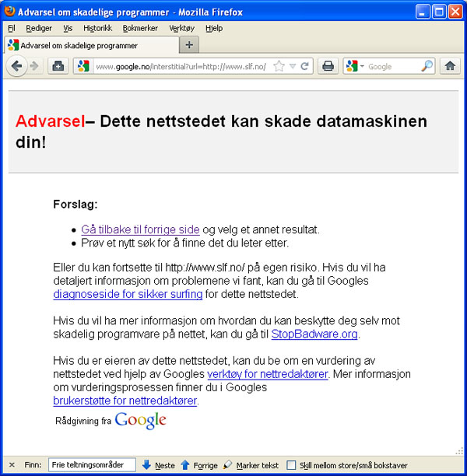Open the URL history dropdown arrow

(x=293, y=66)
